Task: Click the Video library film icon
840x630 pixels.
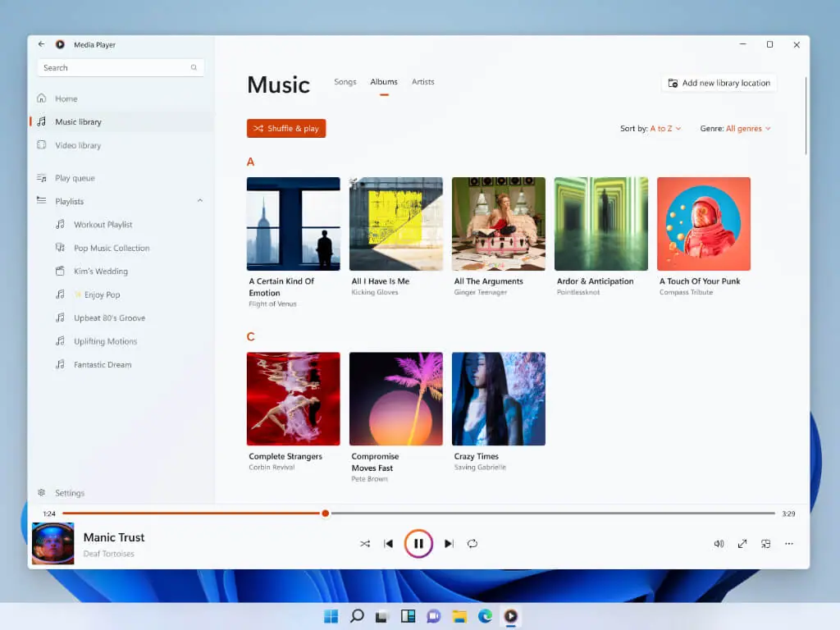Action: click(x=41, y=144)
